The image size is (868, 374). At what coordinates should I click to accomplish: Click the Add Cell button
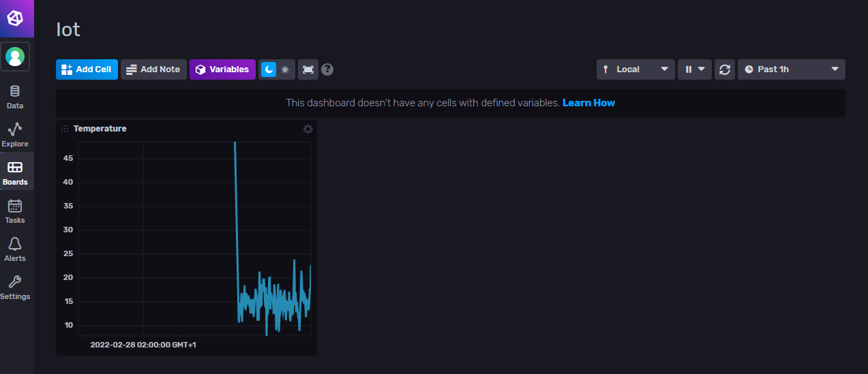point(87,69)
